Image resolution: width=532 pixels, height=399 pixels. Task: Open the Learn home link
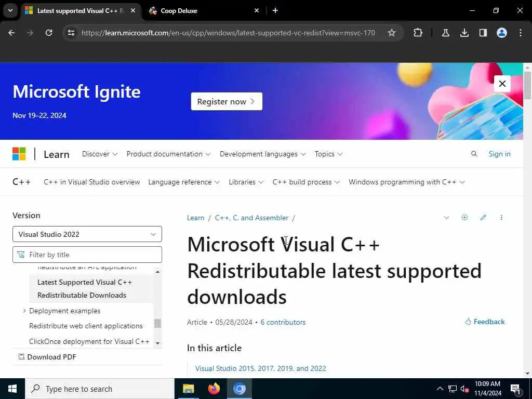coord(56,154)
